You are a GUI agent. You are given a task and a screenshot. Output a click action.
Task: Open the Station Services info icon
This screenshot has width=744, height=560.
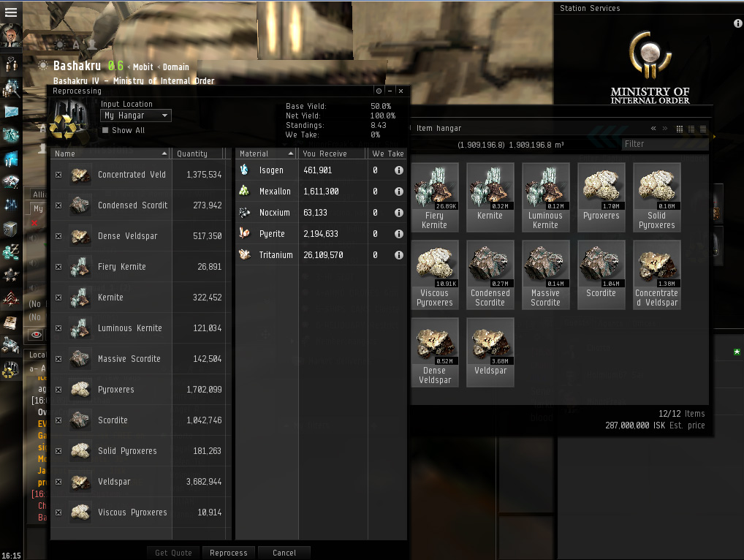tap(738, 23)
